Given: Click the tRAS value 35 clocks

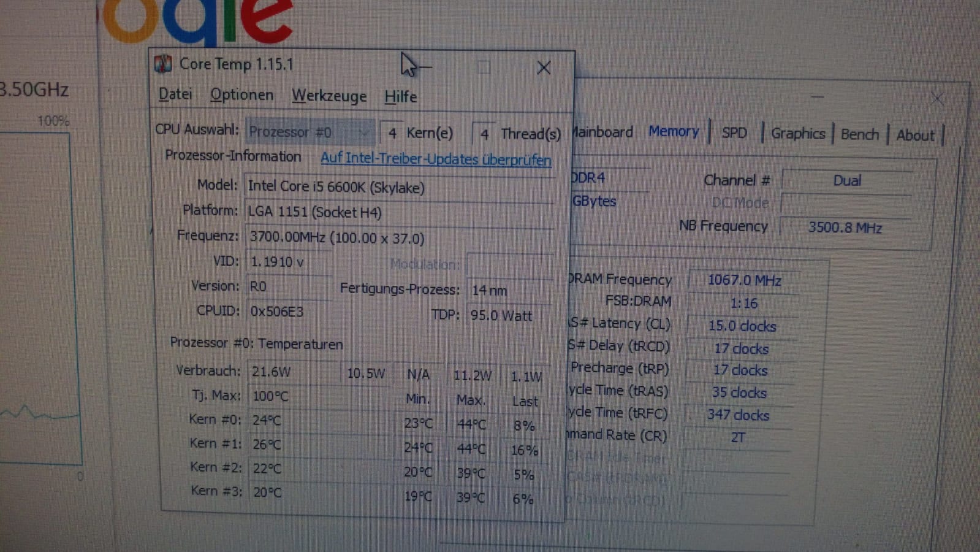Looking at the screenshot, I should click(x=739, y=393).
